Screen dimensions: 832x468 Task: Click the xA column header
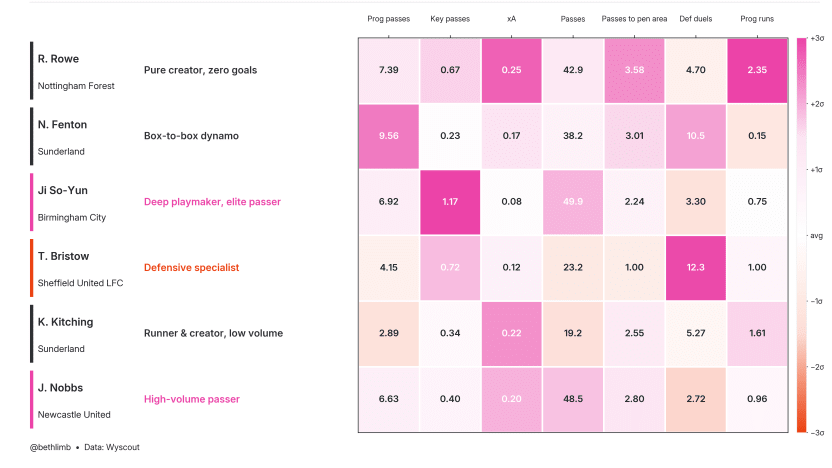tap(512, 19)
